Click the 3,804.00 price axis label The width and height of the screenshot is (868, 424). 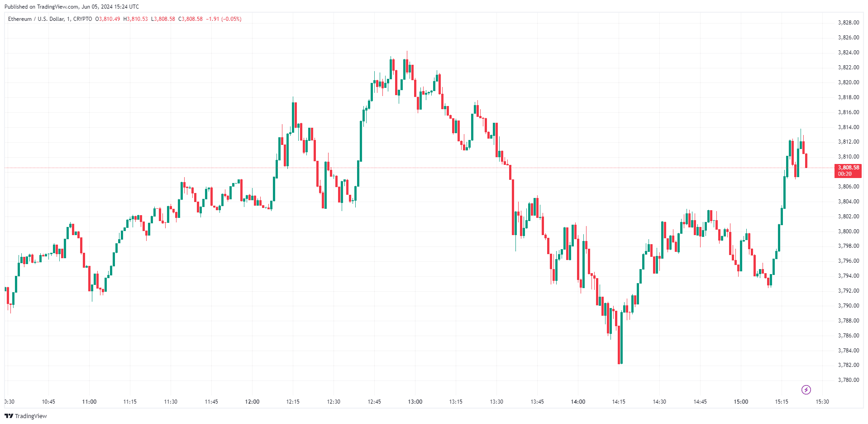(x=848, y=202)
